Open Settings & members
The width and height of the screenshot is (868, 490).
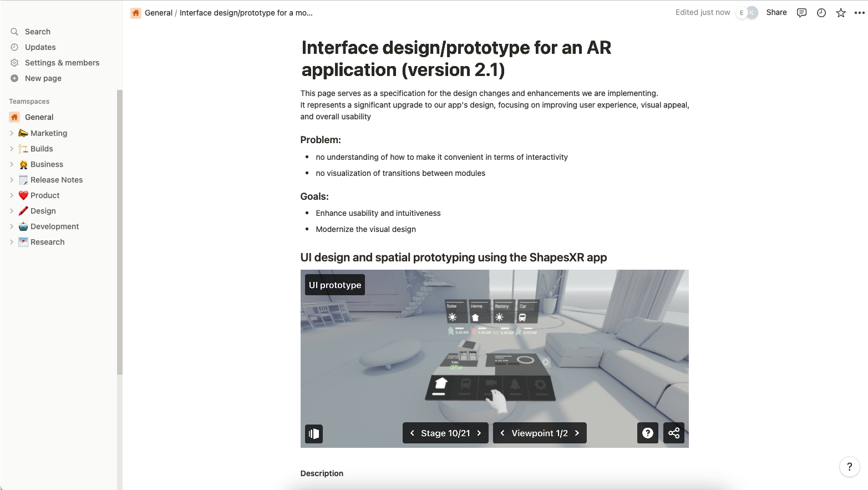[x=62, y=63]
